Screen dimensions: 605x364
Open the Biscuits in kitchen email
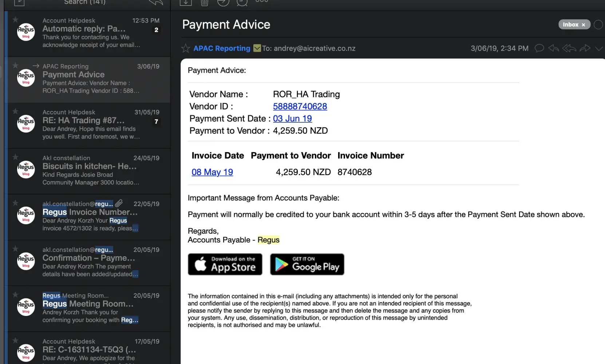pyautogui.click(x=89, y=170)
